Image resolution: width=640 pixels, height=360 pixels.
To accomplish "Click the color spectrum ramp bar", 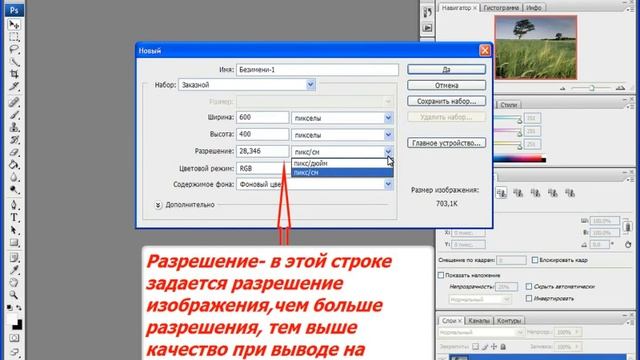I will pos(520,159).
